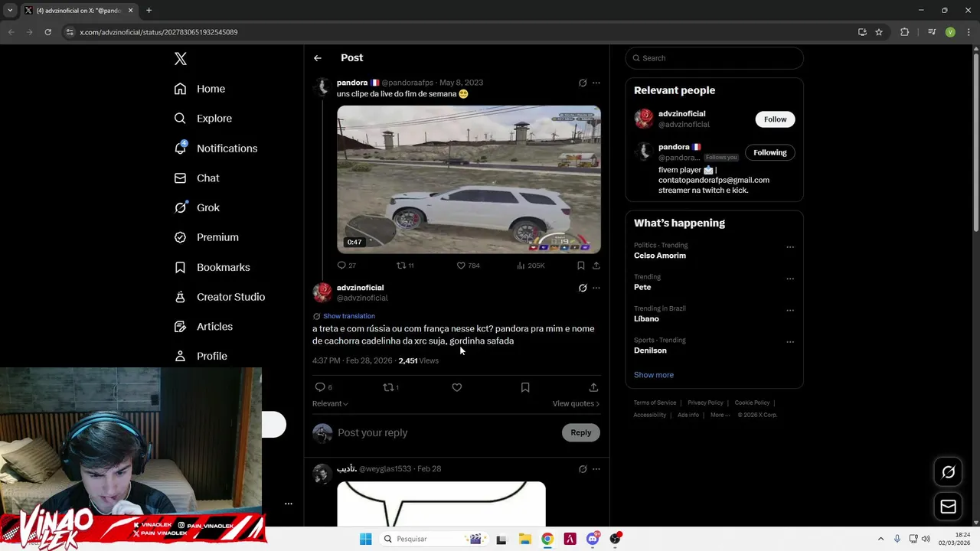This screenshot has width=980, height=551.
Task: Like pandora's post with 784 likes
Action: pos(468,266)
